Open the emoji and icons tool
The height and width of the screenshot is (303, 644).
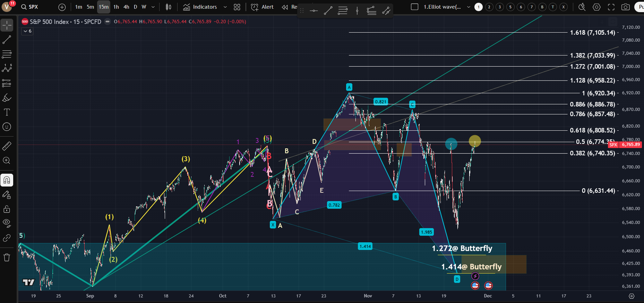click(x=7, y=127)
